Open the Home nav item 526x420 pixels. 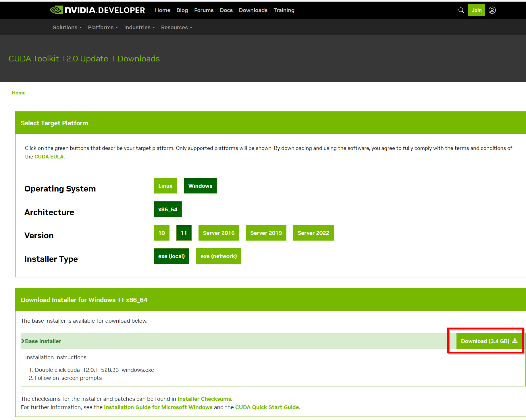pos(163,10)
